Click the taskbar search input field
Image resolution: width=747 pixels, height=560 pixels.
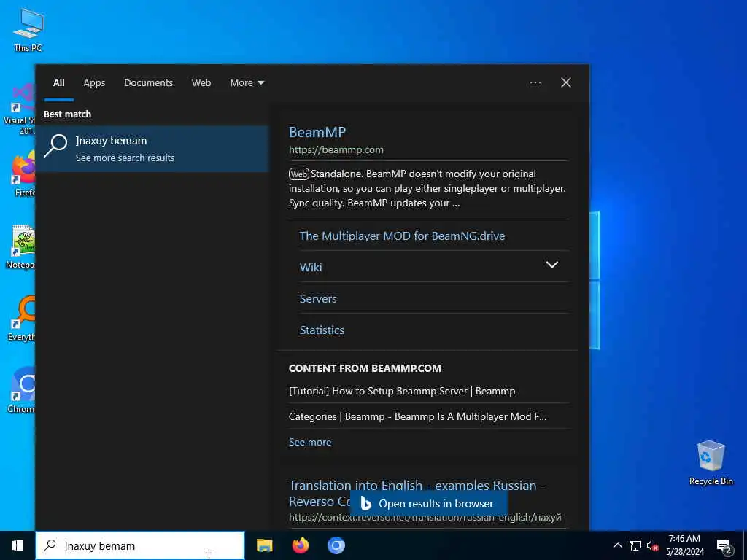141,545
